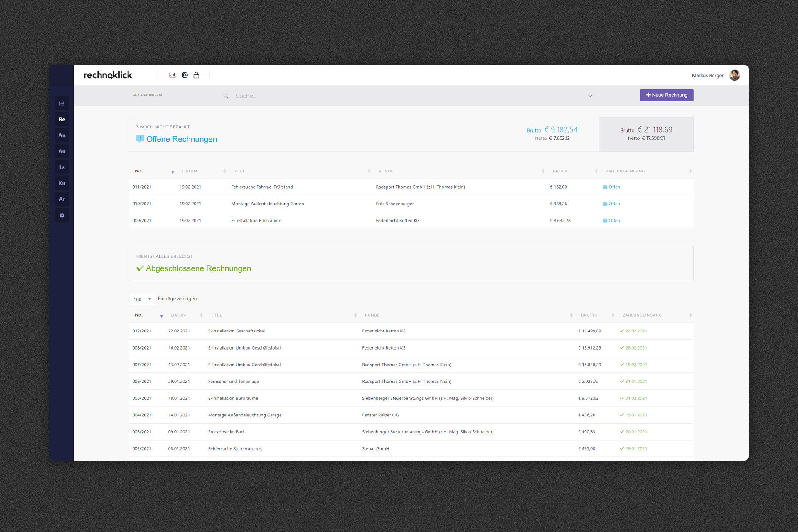This screenshot has height=532, width=798.
Task: Click the lock icon in header
Action: click(x=196, y=75)
